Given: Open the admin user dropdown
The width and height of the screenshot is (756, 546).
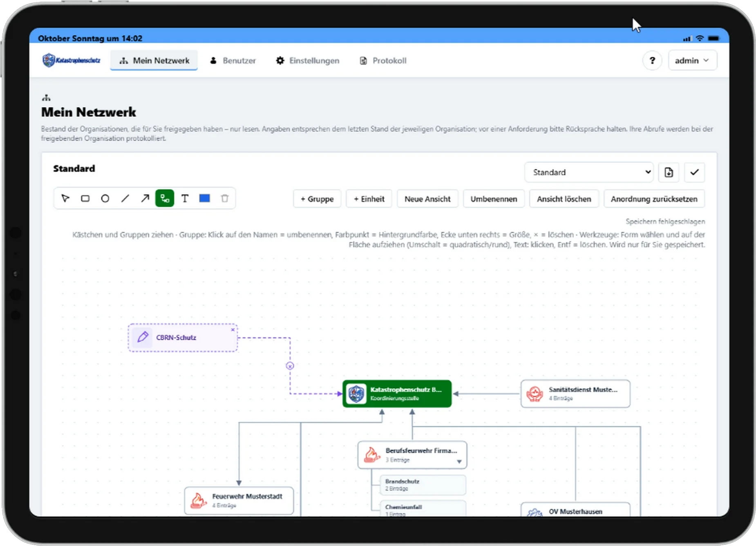Looking at the screenshot, I should pyautogui.click(x=692, y=60).
